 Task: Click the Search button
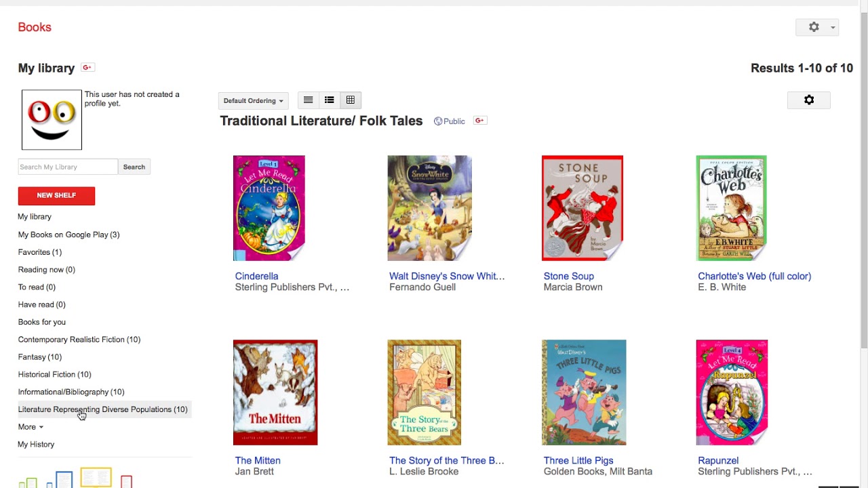pos(134,167)
